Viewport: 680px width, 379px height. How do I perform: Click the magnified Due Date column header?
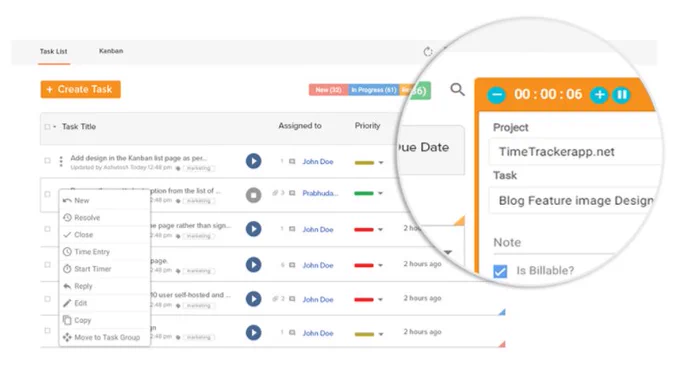[423, 147]
